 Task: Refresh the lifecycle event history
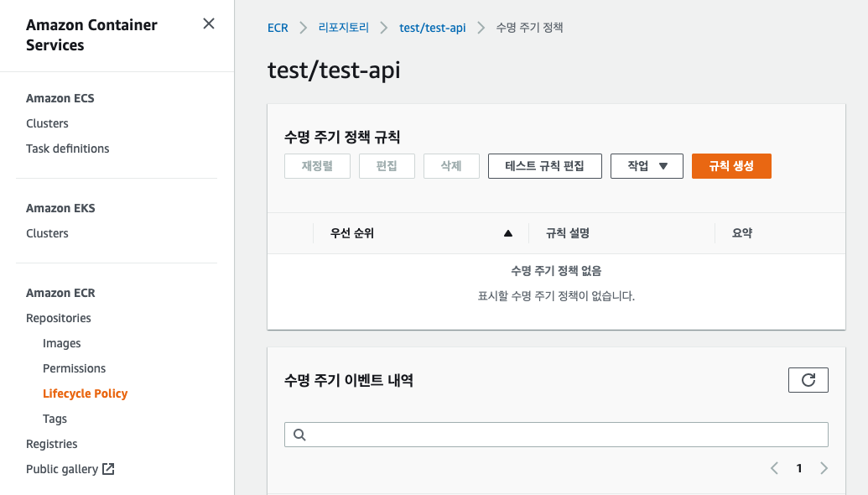point(808,380)
